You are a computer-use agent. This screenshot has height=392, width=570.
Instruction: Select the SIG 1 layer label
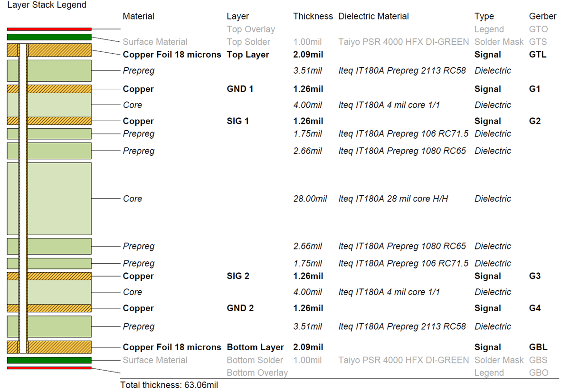[238, 121]
